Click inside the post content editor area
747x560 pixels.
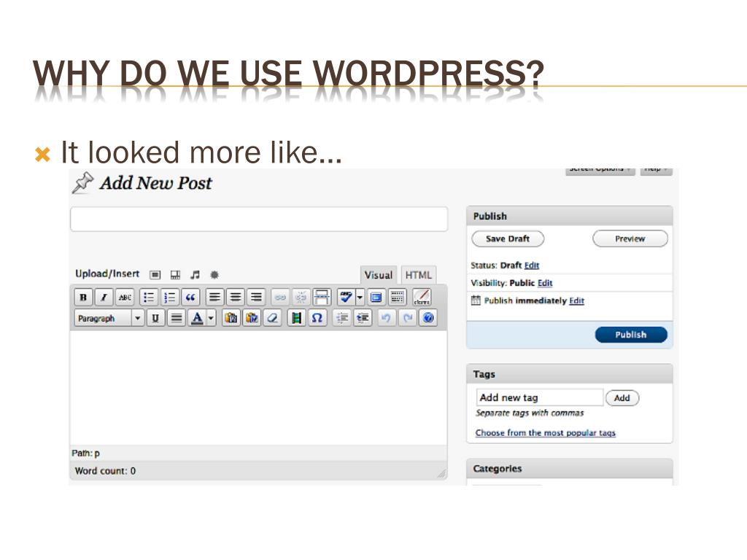point(259,388)
